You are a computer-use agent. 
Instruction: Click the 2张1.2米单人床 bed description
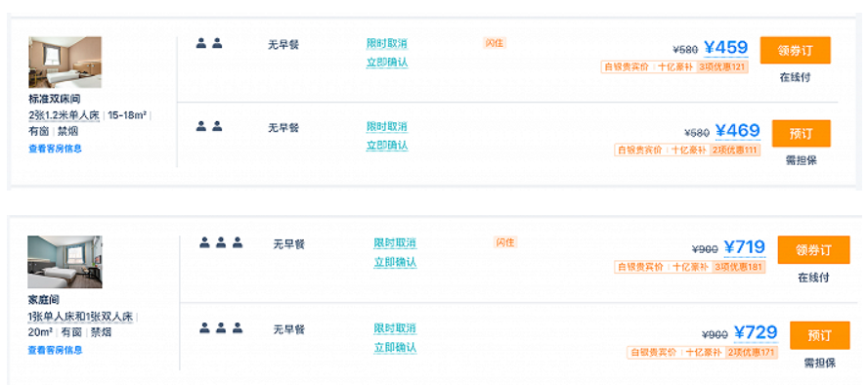[x=64, y=115]
